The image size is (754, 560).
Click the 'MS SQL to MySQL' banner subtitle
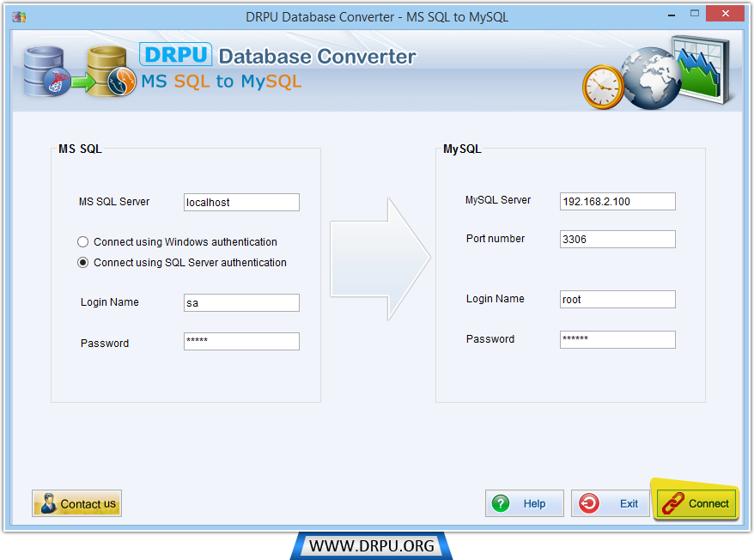click(x=222, y=82)
